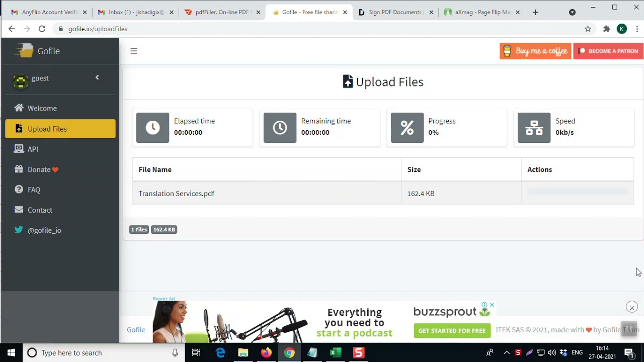The width and height of the screenshot is (644, 362).
Task: Click the address bar URL
Action: tap(98, 29)
